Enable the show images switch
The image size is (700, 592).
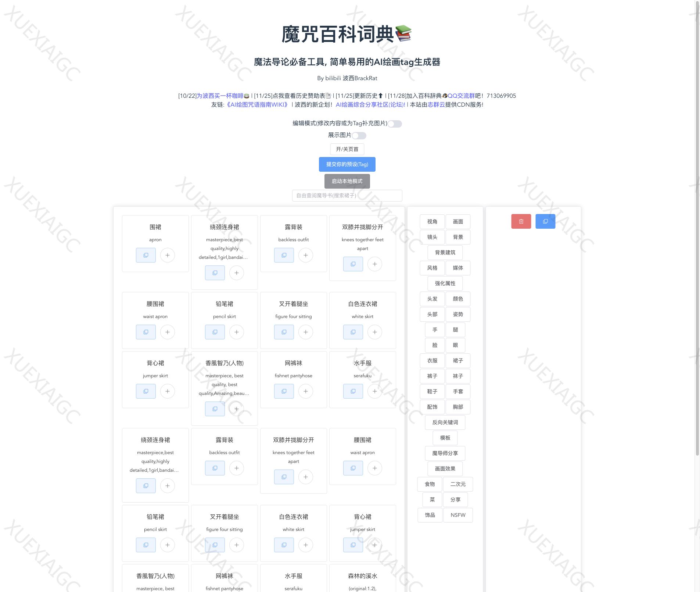point(359,136)
